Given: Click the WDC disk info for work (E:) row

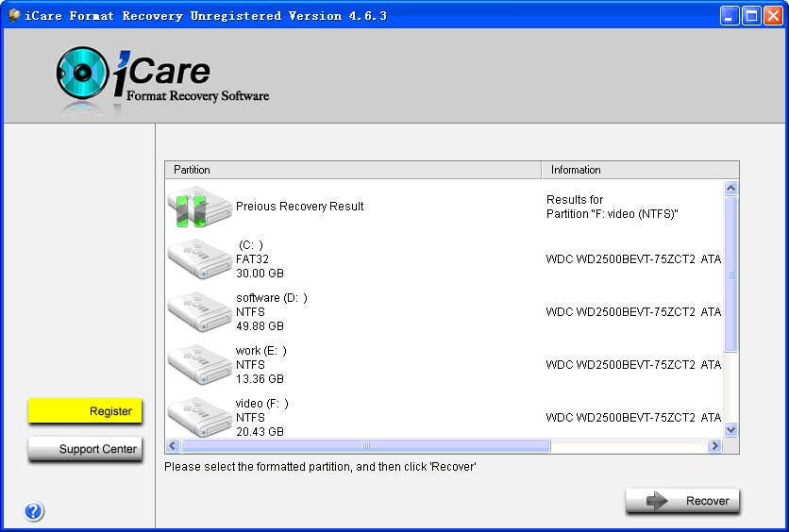Looking at the screenshot, I should 633,364.
